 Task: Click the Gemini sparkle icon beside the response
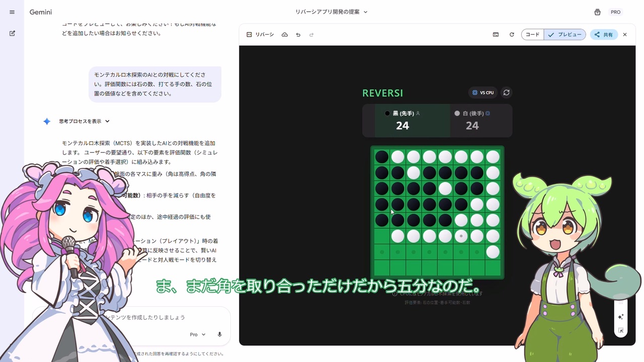tap(47, 121)
